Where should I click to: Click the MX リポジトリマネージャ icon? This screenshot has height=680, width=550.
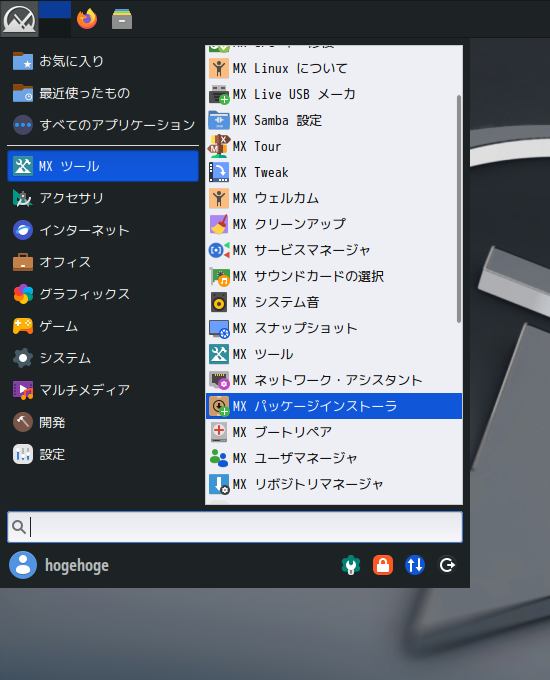pyautogui.click(x=219, y=484)
